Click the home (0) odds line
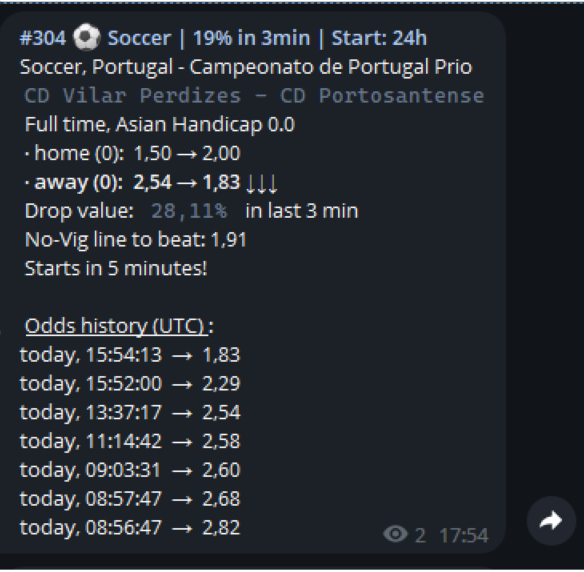This screenshot has width=584, height=572. [133, 153]
